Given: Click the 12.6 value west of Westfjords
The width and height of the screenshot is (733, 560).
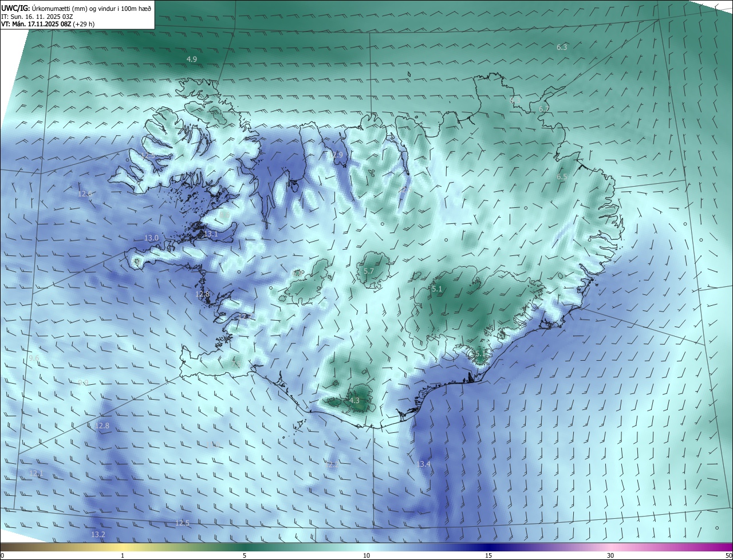Looking at the screenshot, I should (85, 194).
